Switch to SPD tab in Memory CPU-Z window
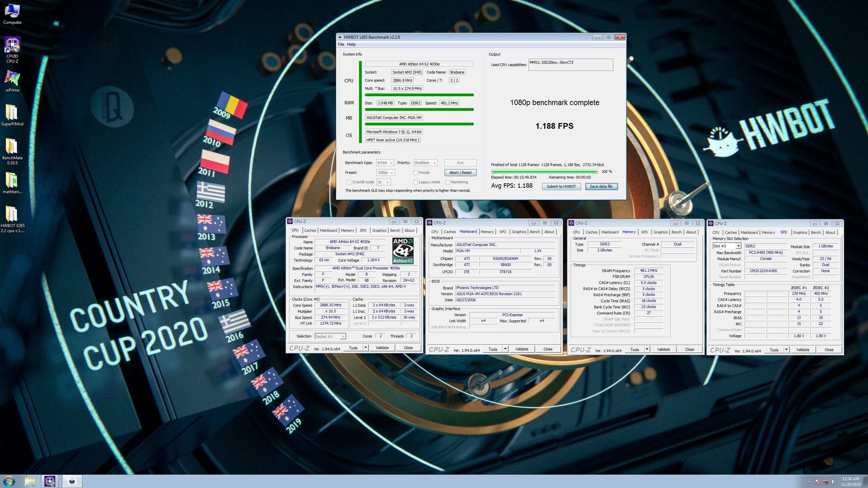This screenshot has height=488, width=868. click(x=644, y=232)
